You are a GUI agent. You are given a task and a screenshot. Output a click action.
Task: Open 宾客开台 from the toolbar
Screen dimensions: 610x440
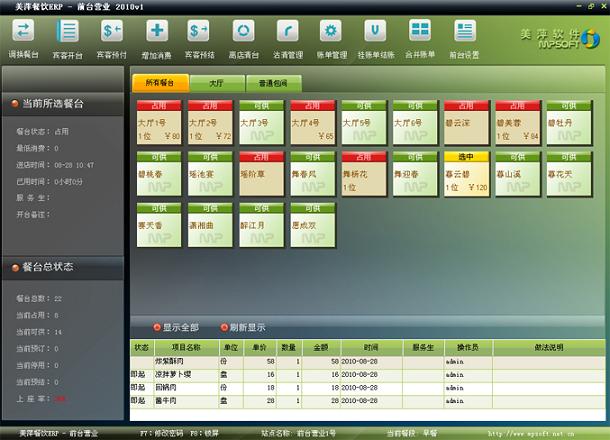point(67,32)
